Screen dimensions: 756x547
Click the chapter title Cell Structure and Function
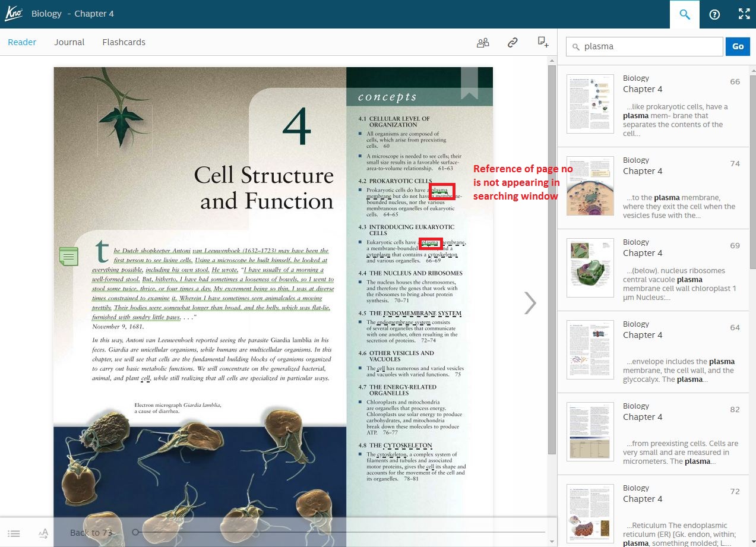tap(264, 188)
